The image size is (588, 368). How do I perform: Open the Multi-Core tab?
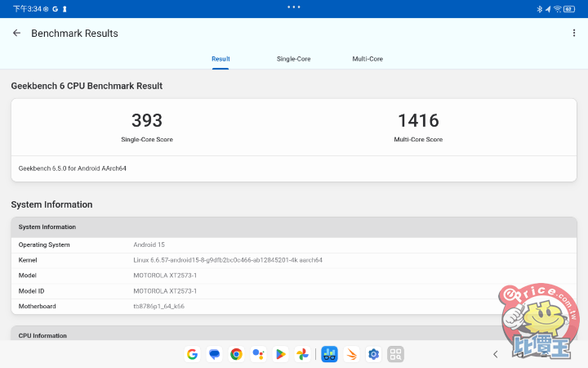point(367,59)
